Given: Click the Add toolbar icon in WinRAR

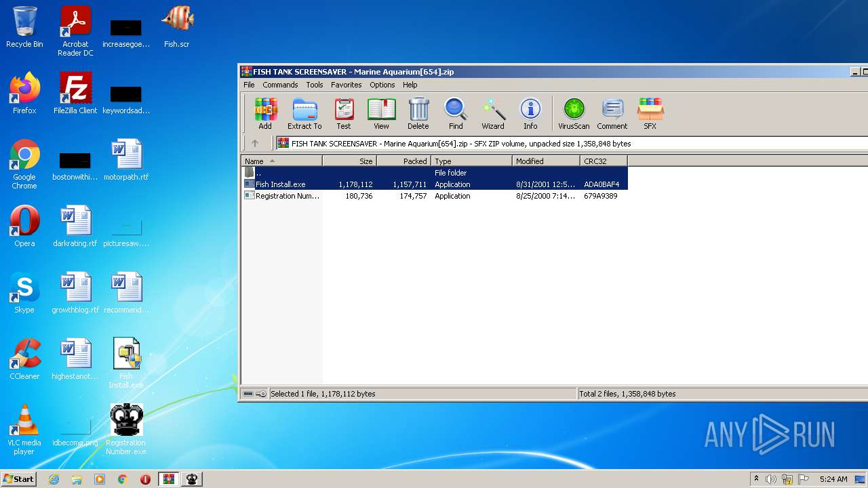Looking at the screenshot, I should [x=265, y=114].
